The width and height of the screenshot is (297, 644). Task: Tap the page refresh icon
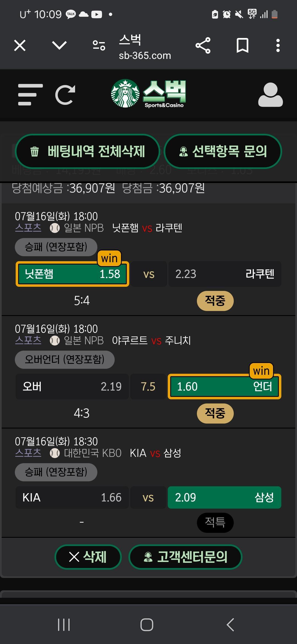65,95
